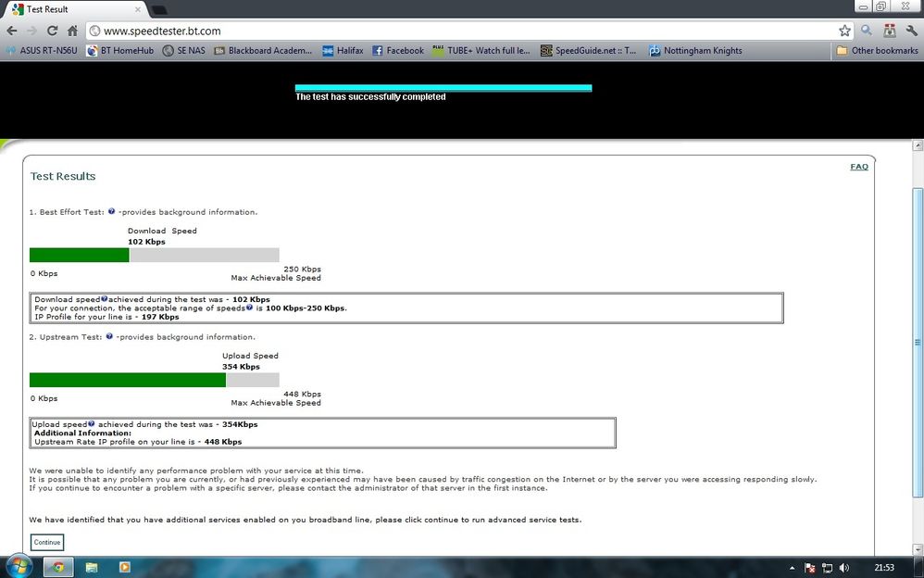Click the download speed progress bar
This screenshot has width=924, height=578.
coord(155,255)
